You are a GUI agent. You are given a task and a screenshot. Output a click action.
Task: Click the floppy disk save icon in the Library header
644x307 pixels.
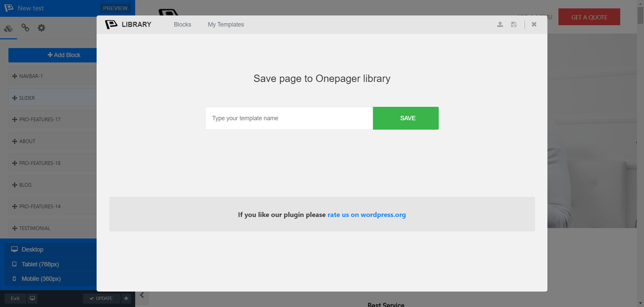[514, 24]
